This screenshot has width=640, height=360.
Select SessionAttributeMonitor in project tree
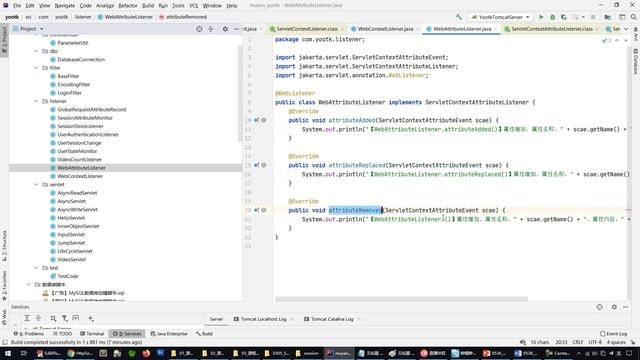point(85,118)
